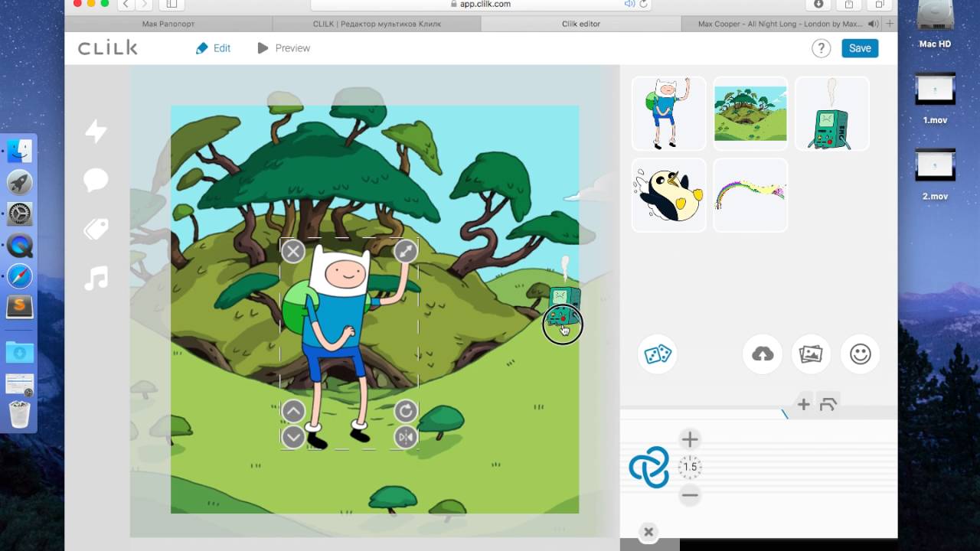
Task: Open Safari downloads
Action: [818, 4]
